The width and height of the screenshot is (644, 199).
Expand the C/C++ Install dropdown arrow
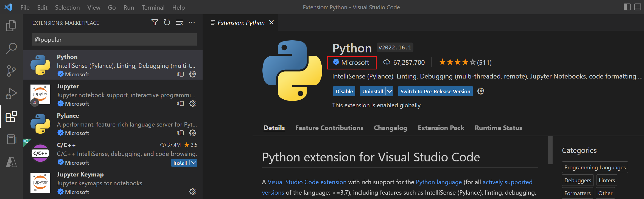pyautogui.click(x=194, y=163)
